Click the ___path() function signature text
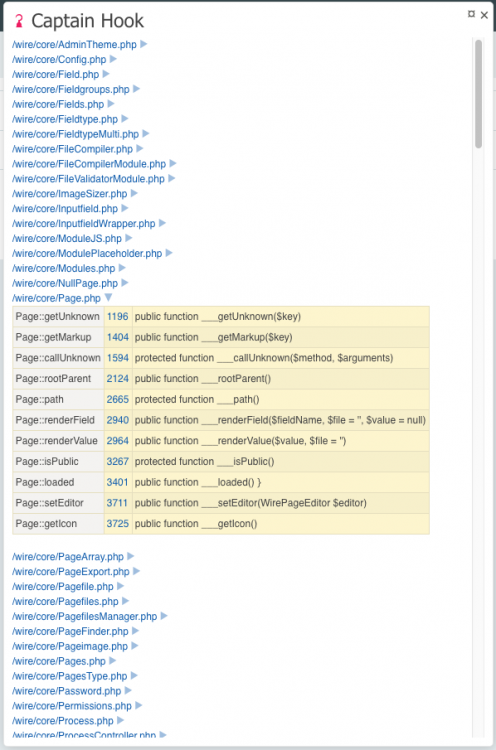The height and width of the screenshot is (750, 496). coord(197,399)
